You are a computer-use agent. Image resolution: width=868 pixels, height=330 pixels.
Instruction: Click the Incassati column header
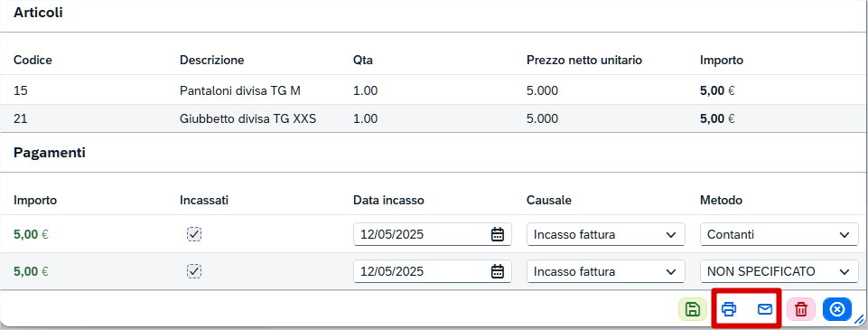point(204,201)
